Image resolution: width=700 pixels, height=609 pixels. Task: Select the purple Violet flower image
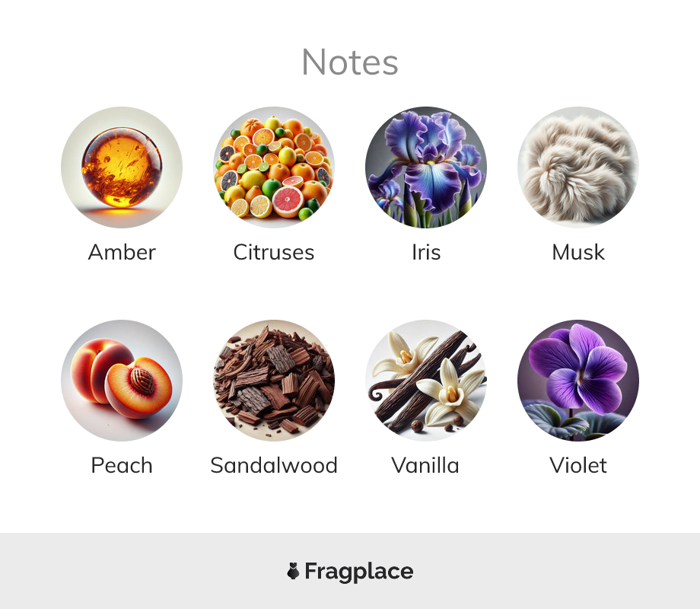coord(578,380)
